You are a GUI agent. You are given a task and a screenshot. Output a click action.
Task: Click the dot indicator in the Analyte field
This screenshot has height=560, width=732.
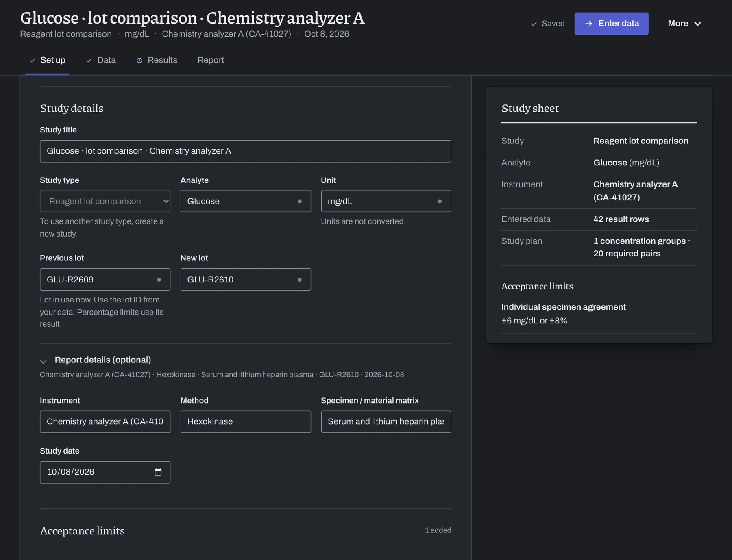(x=300, y=201)
